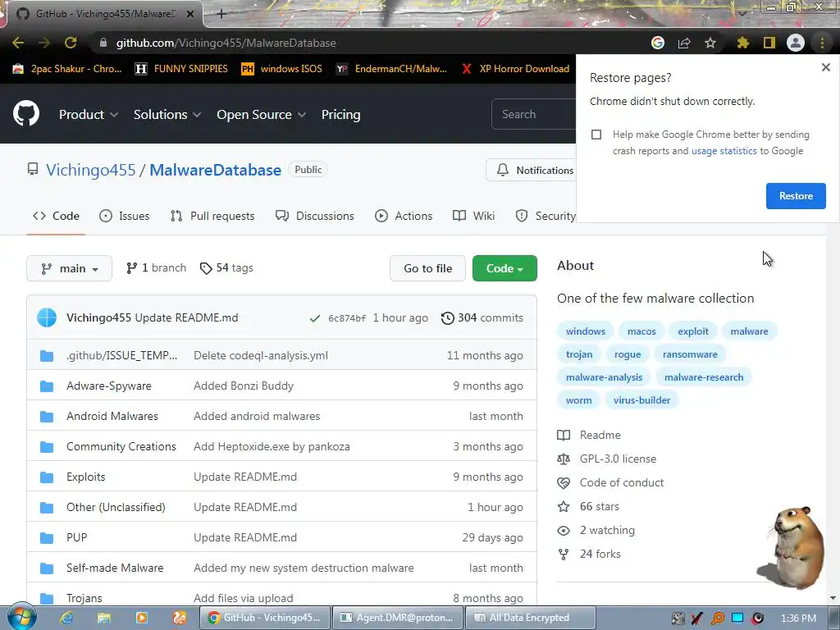This screenshot has height=630, width=840.
Task: Click the address bar URL
Action: [x=226, y=43]
